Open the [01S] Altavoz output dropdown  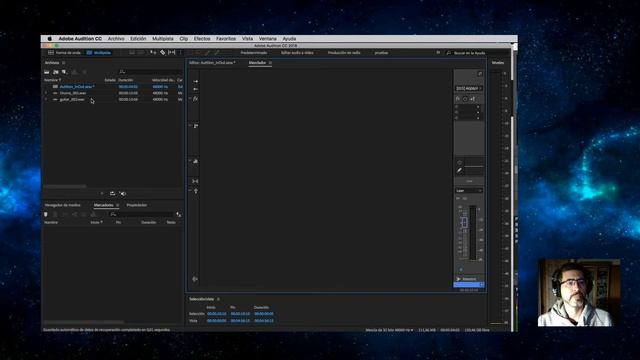tap(469, 88)
